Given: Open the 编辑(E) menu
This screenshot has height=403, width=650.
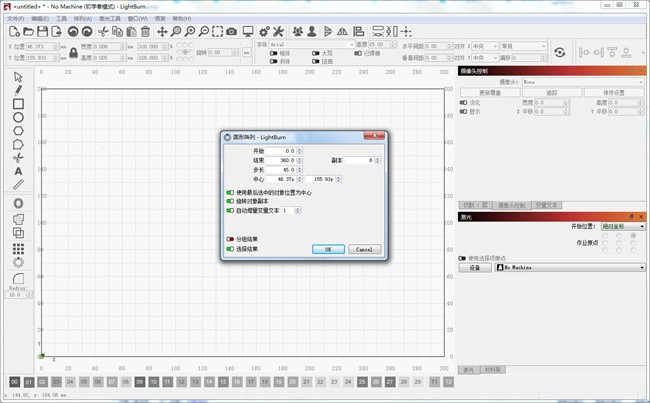Looking at the screenshot, I should [40, 18].
